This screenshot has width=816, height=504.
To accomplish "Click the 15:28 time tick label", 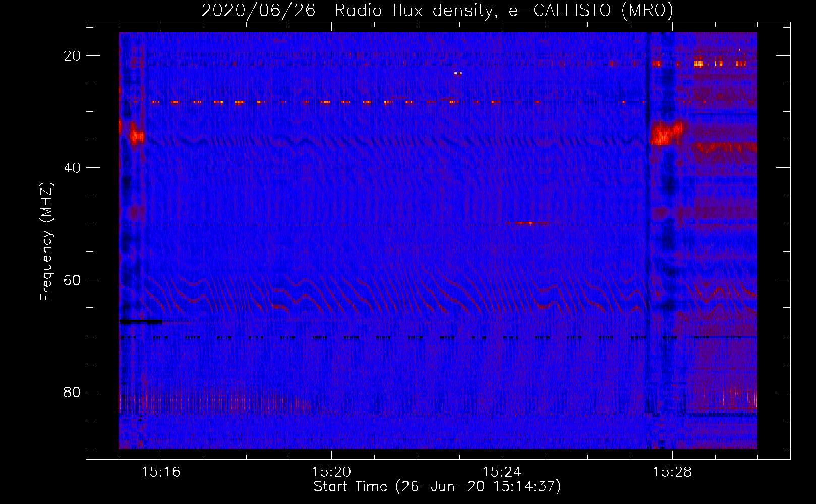I will (672, 472).
